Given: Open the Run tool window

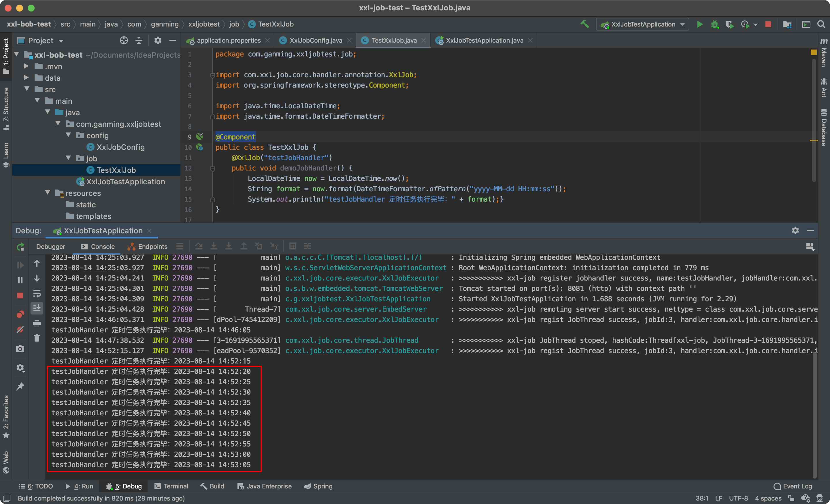Looking at the screenshot, I should [79, 486].
